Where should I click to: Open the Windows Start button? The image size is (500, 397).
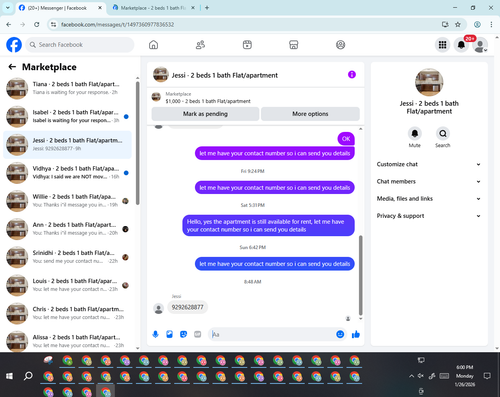click(9, 376)
